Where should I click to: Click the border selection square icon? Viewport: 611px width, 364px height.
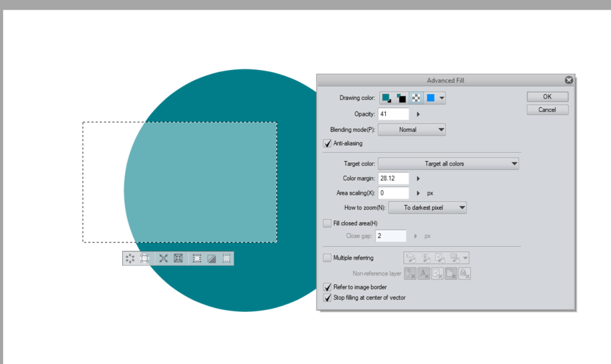(x=197, y=258)
